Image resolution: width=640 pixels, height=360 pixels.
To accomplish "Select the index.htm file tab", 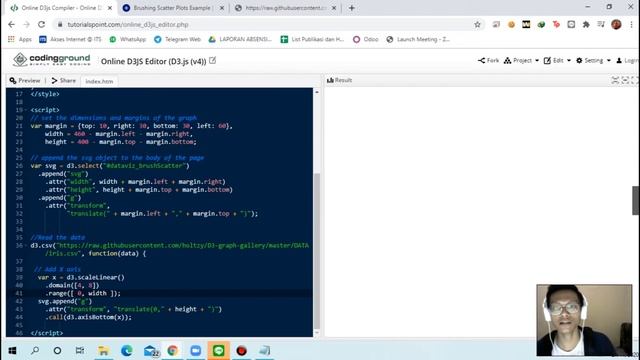I will click(x=99, y=81).
